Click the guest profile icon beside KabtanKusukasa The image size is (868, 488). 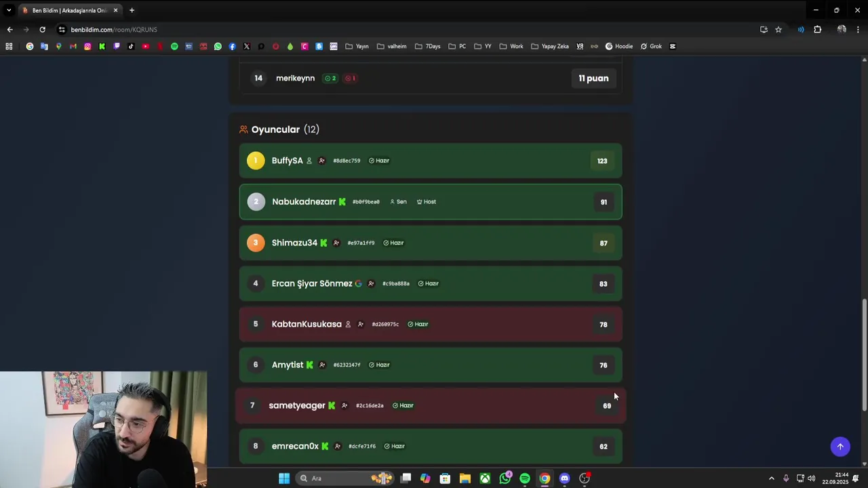pyautogui.click(x=348, y=324)
